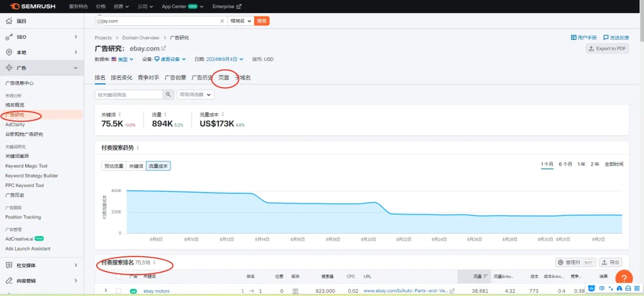Click the 管理列 button
Screen dimensions: 644x296
click(x=575, y=262)
